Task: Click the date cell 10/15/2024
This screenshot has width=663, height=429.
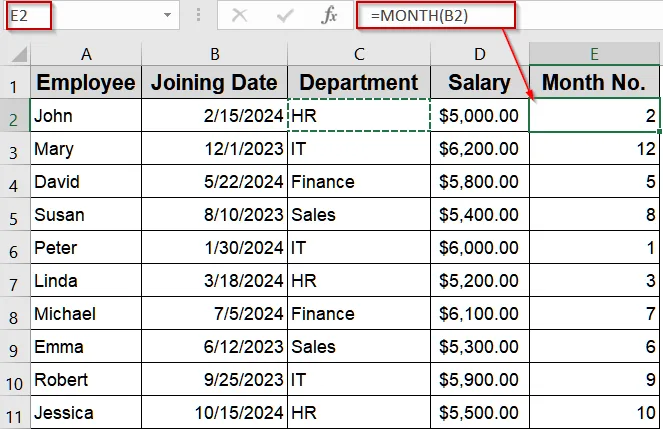Action: [214, 412]
